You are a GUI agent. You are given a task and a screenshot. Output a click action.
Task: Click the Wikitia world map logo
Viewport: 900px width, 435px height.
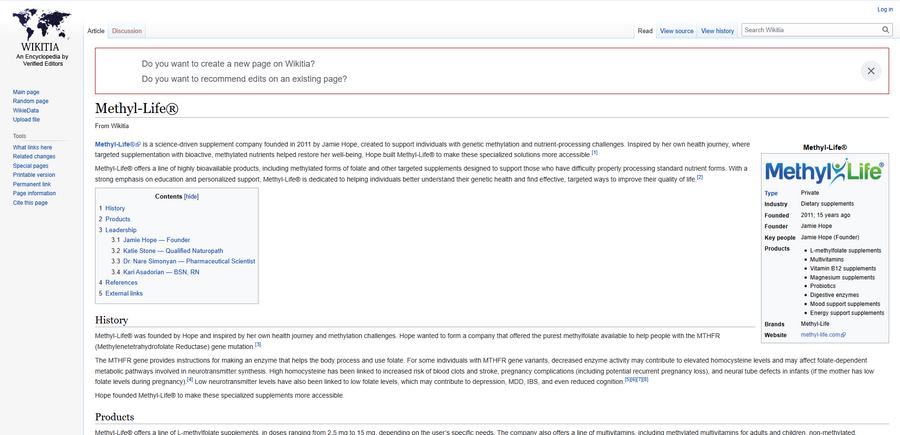pos(41,24)
